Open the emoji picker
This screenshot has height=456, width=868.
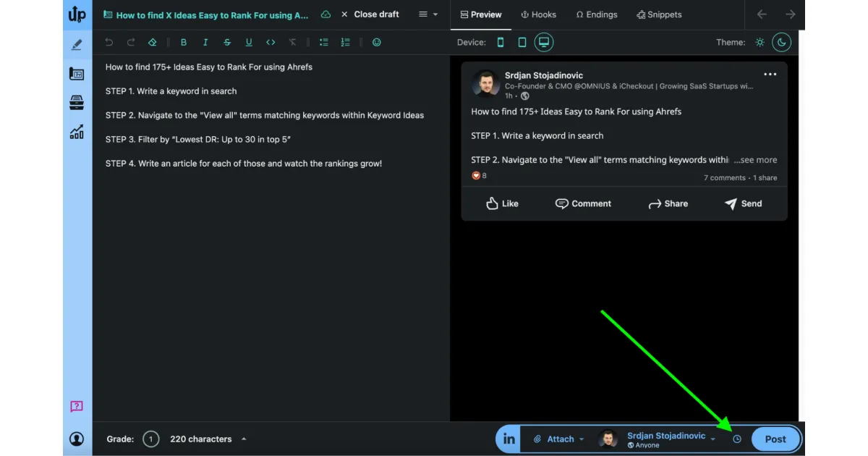tap(377, 43)
